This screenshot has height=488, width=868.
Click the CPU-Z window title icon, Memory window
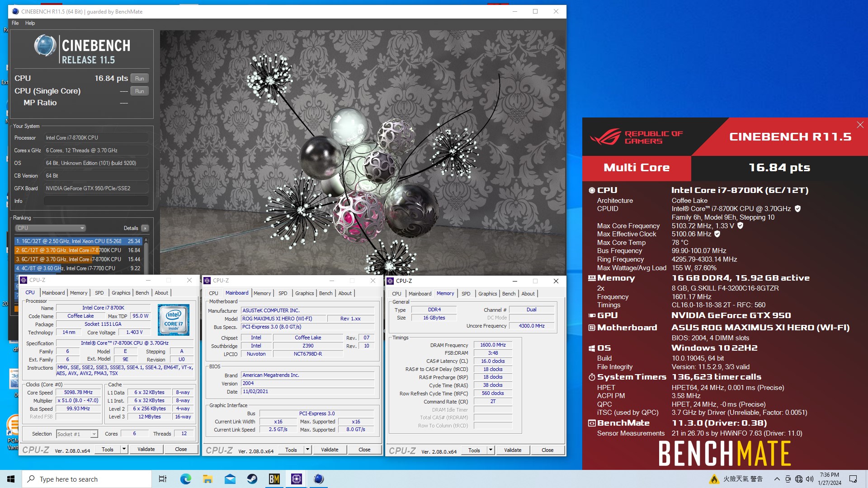(x=390, y=281)
